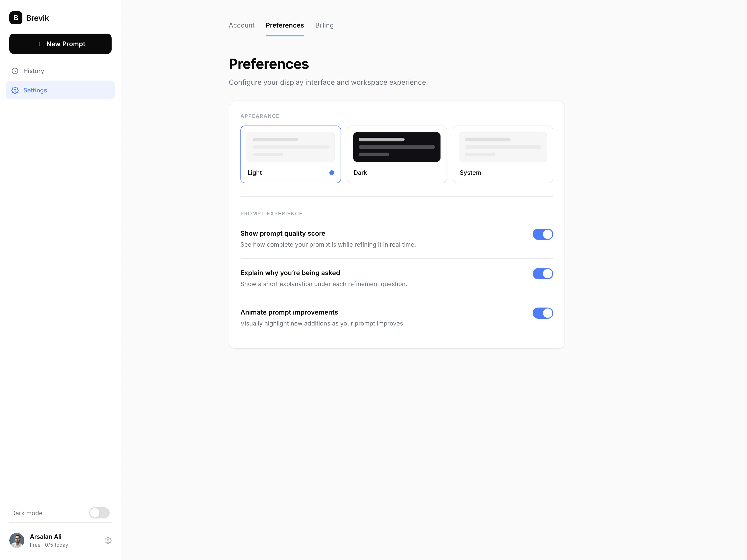
Task: Click the Preferences page heading
Action: [x=269, y=64]
